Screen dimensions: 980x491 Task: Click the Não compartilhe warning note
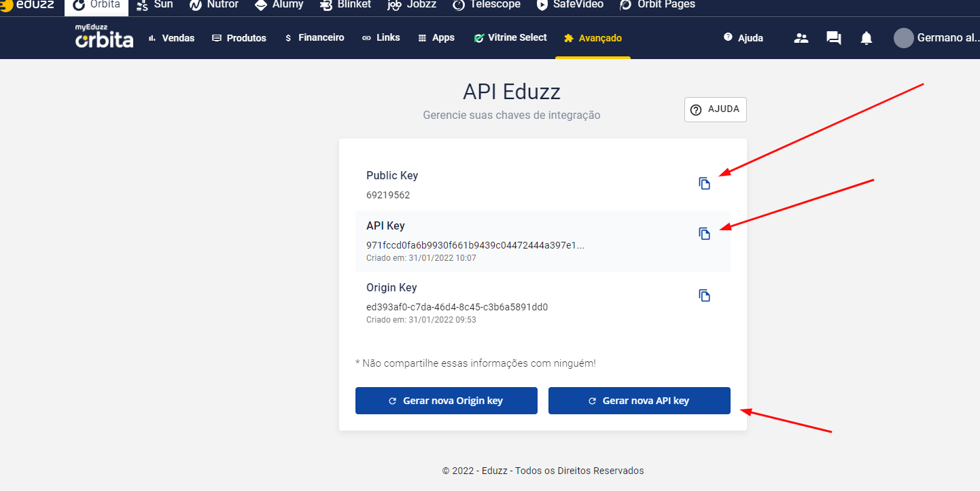click(476, 363)
